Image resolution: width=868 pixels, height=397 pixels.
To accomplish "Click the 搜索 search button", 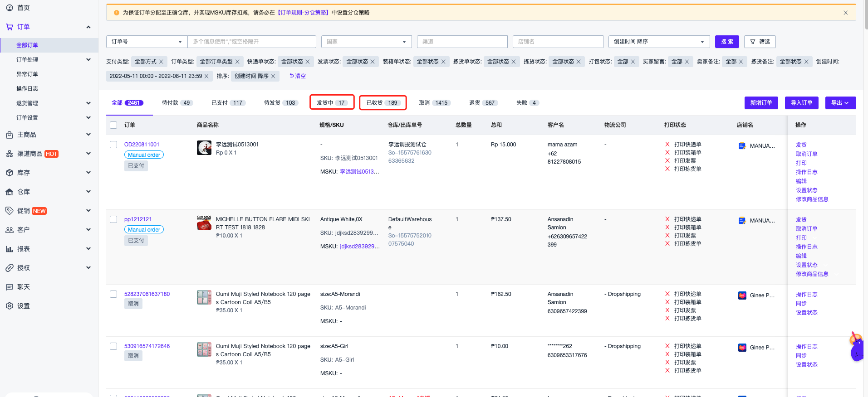I will pos(727,42).
